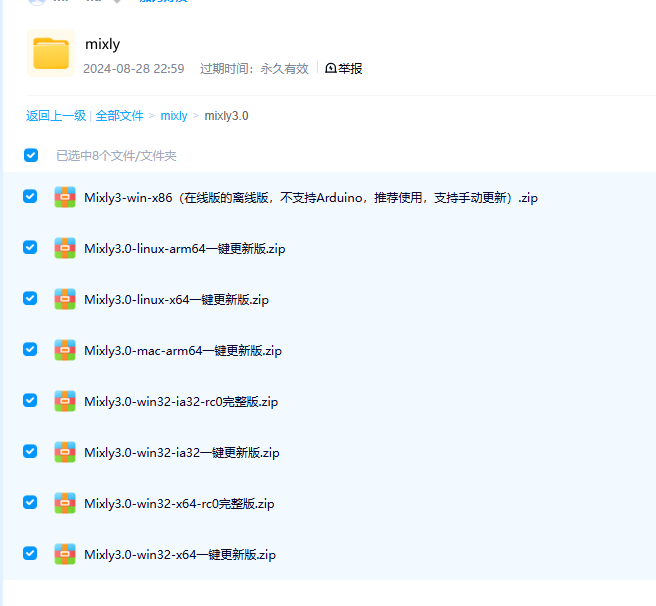This screenshot has width=656, height=606.
Task: Click the 举报 report link text
Action: coord(350,68)
